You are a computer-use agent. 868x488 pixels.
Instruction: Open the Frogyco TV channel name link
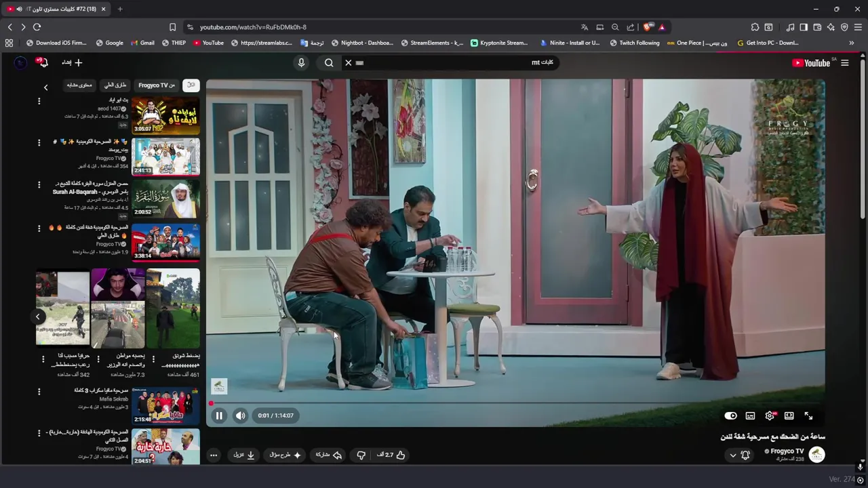787,451
